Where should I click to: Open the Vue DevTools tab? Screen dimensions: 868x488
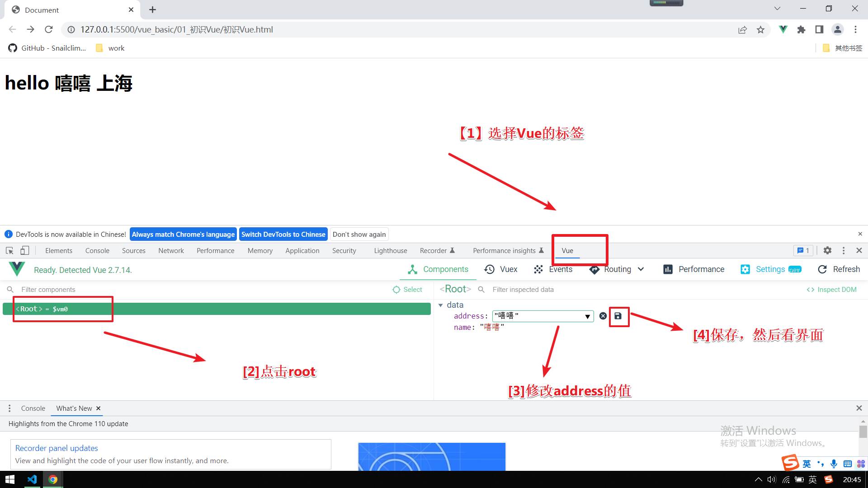pos(567,251)
